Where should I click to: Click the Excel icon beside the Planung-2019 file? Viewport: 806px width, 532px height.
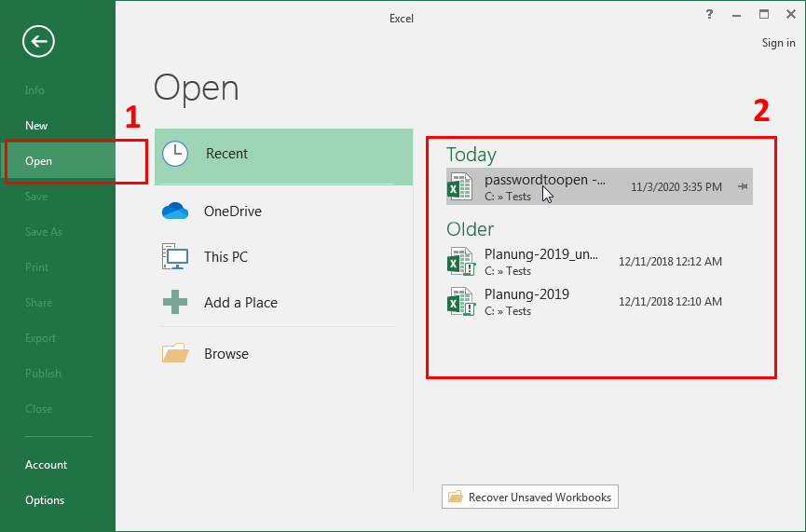(460, 302)
